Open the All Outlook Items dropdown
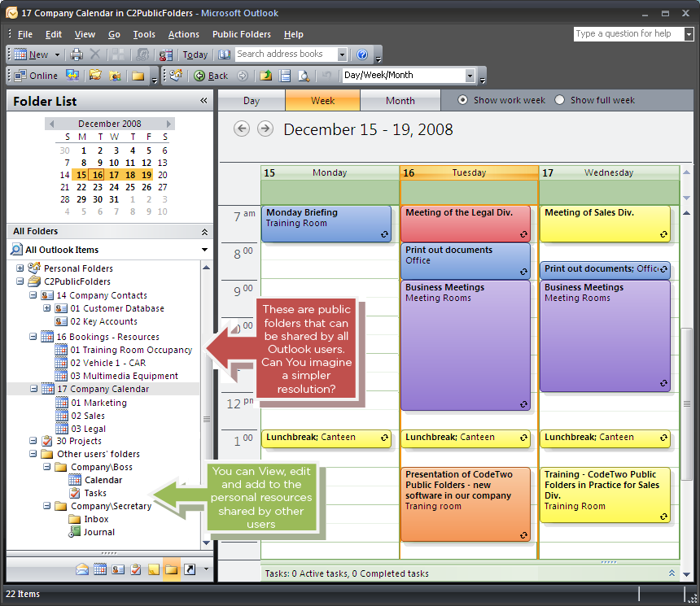 click(x=204, y=250)
